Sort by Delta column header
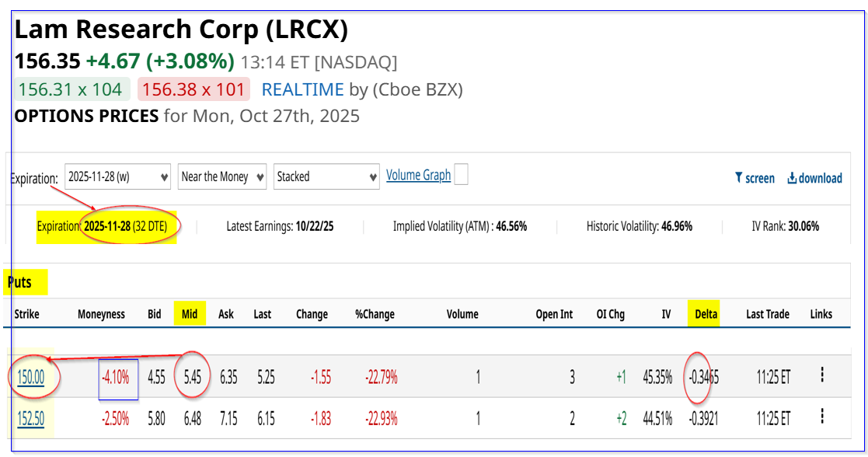The height and width of the screenshot is (457, 868). 706,314
